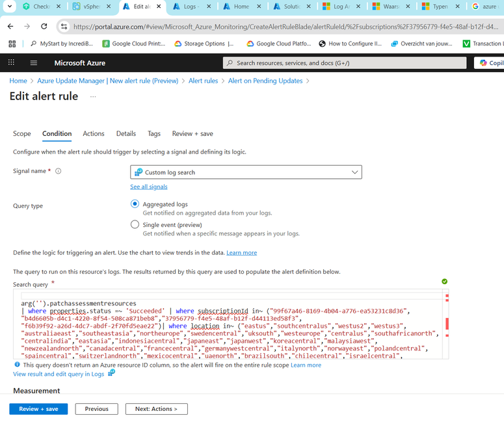
Task: Close the Edit alert rule browser tab
Action: [159, 7]
